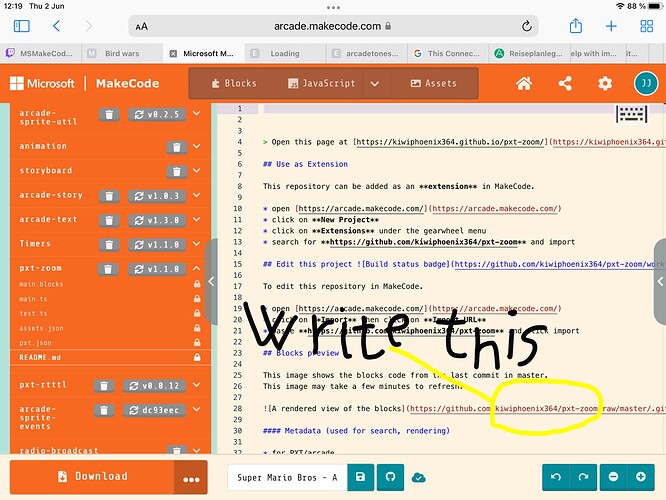Switch to the Blocks editor
666x500 pixels.
point(234,83)
